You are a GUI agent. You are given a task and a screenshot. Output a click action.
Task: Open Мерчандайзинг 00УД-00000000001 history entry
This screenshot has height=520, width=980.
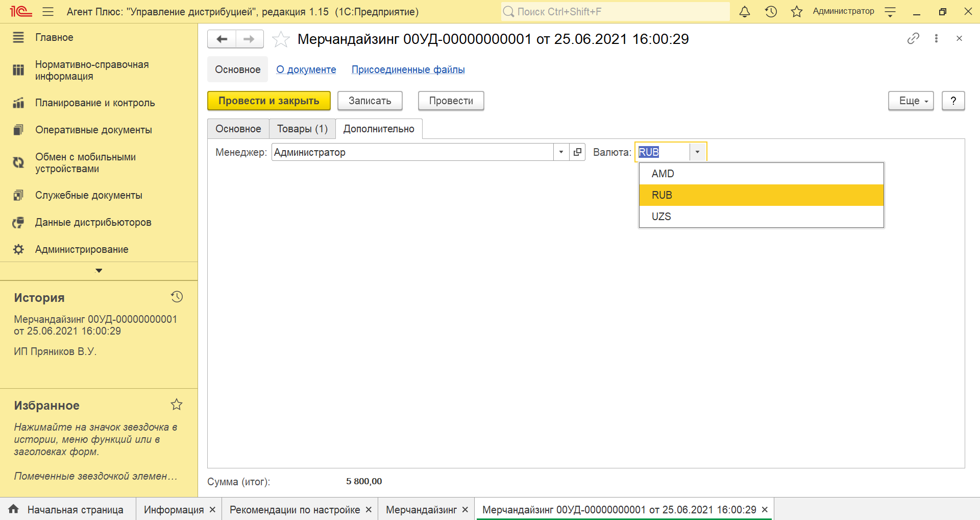click(x=95, y=325)
